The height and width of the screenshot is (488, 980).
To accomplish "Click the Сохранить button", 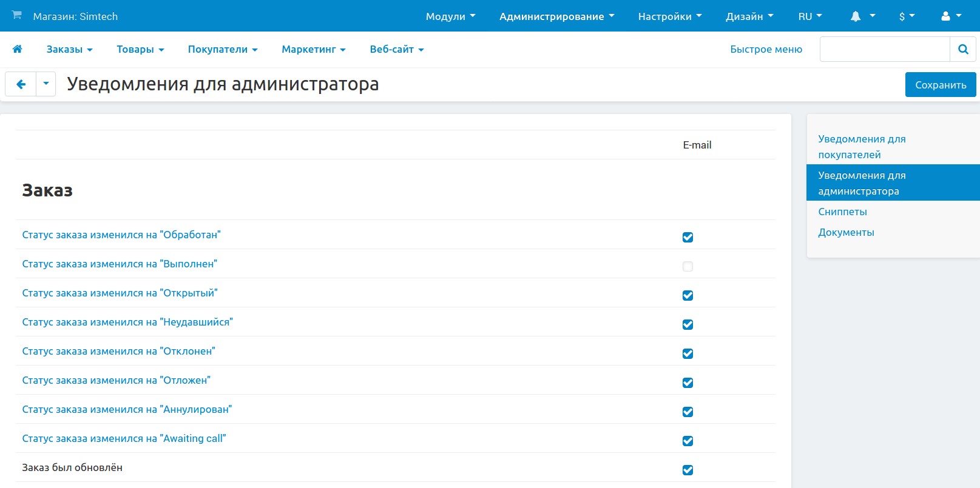I will pyautogui.click(x=940, y=85).
